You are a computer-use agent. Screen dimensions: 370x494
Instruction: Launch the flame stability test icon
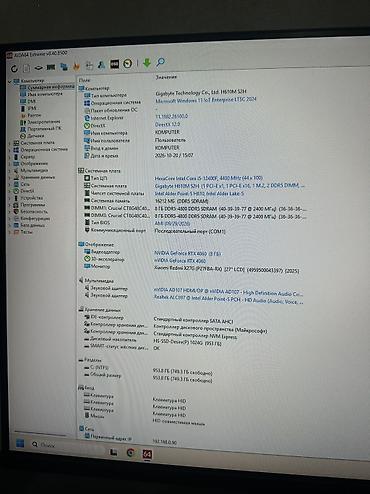point(76,67)
